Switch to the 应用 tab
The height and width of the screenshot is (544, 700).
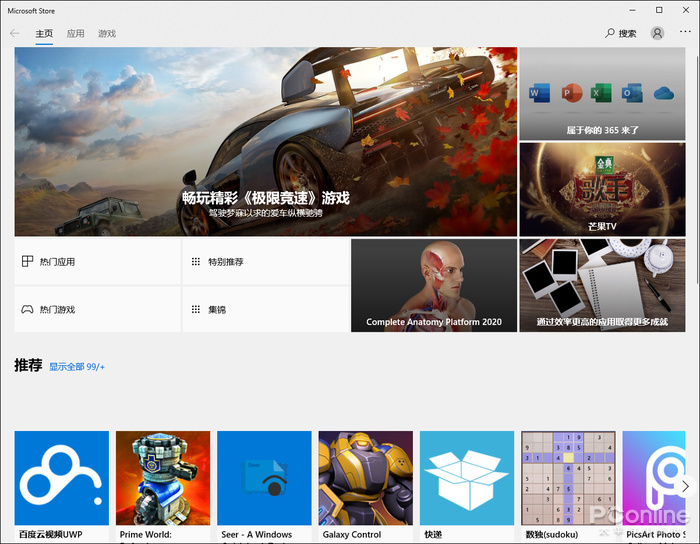76,34
